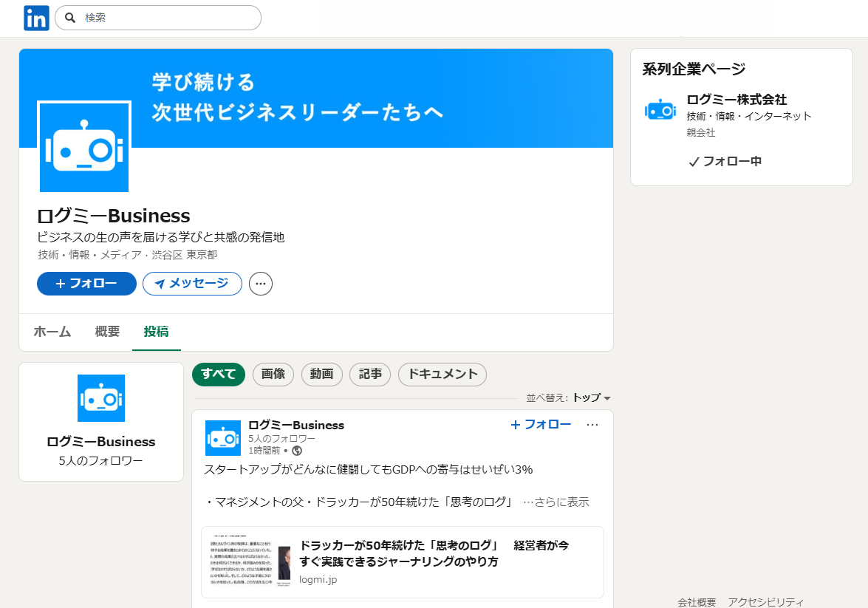The image size is (868, 608).
Task: Toggle the フォロー中 following status
Action: tap(725, 161)
